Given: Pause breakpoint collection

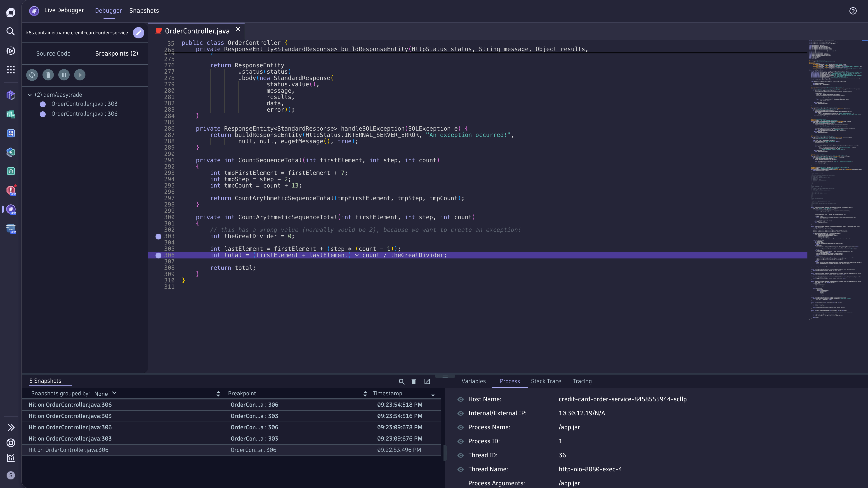Looking at the screenshot, I should (64, 75).
